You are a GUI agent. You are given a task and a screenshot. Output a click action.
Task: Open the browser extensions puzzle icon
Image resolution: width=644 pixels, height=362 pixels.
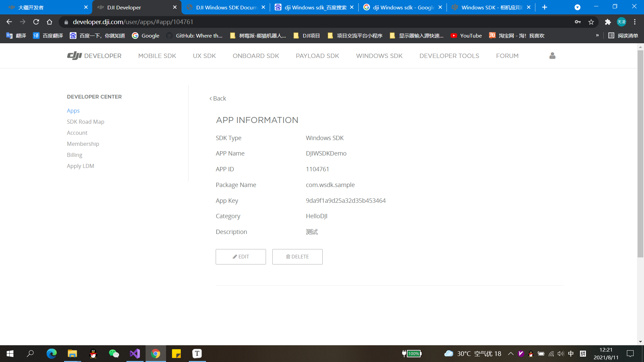[608, 22]
